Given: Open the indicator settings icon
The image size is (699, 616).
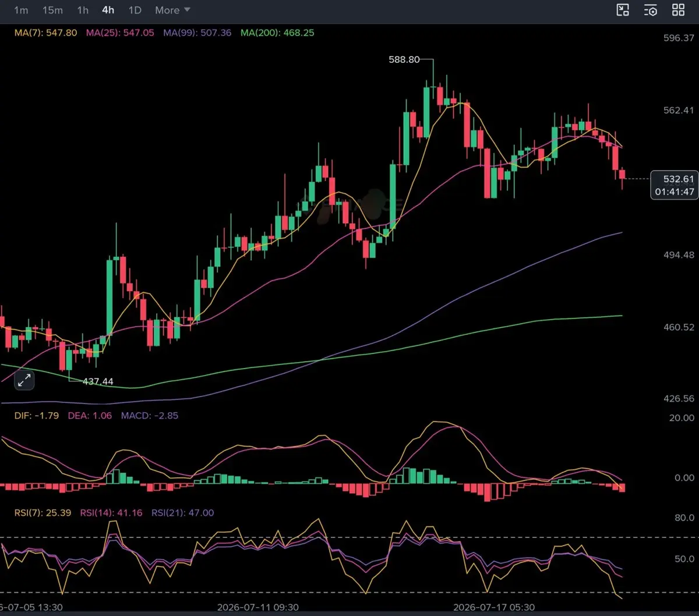Looking at the screenshot, I should 651,9.
